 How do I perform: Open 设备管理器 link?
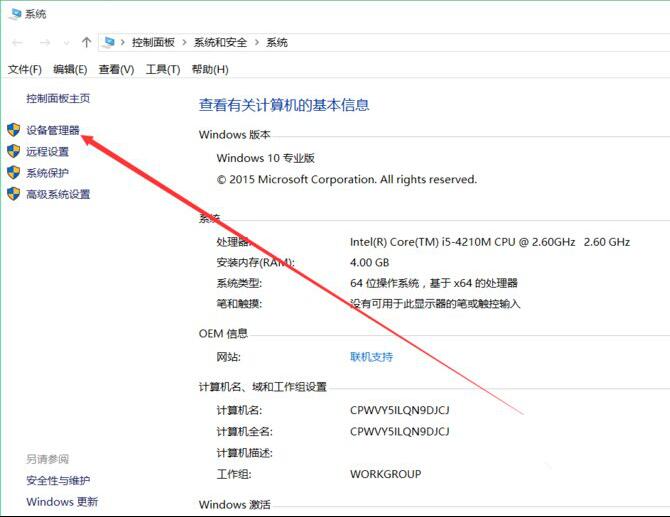coord(53,130)
